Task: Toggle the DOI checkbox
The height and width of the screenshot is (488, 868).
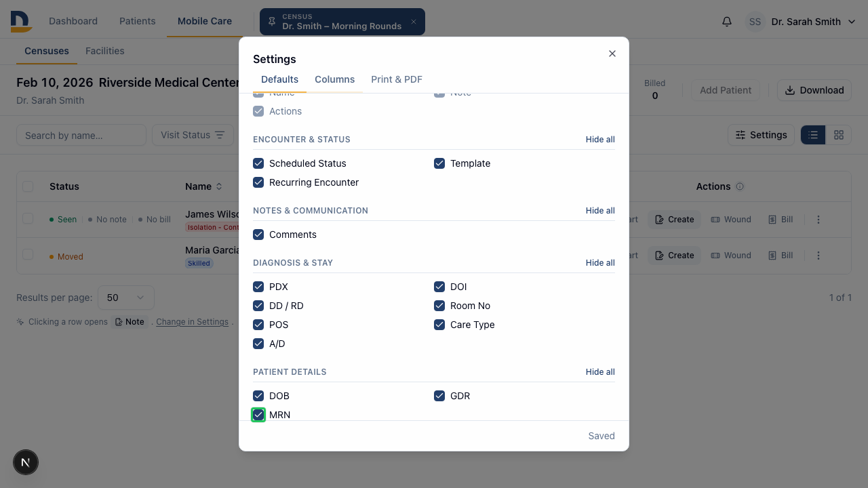Action: pos(439,287)
